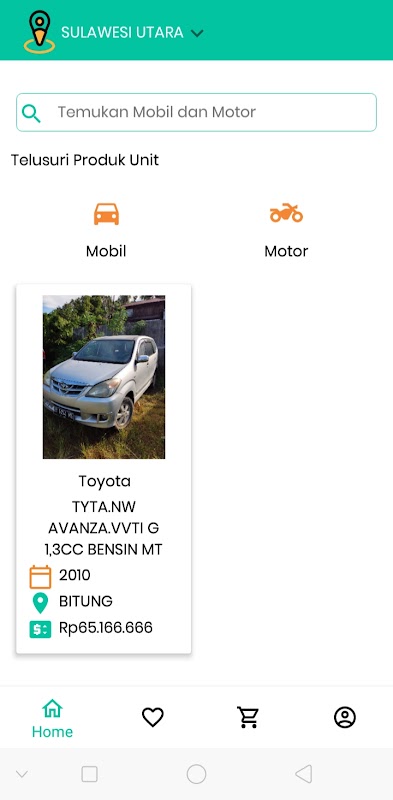Image resolution: width=393 pixels, height=800 pixels.
Task: Open the shopping cart tab
Action: (x=248, y=717)
